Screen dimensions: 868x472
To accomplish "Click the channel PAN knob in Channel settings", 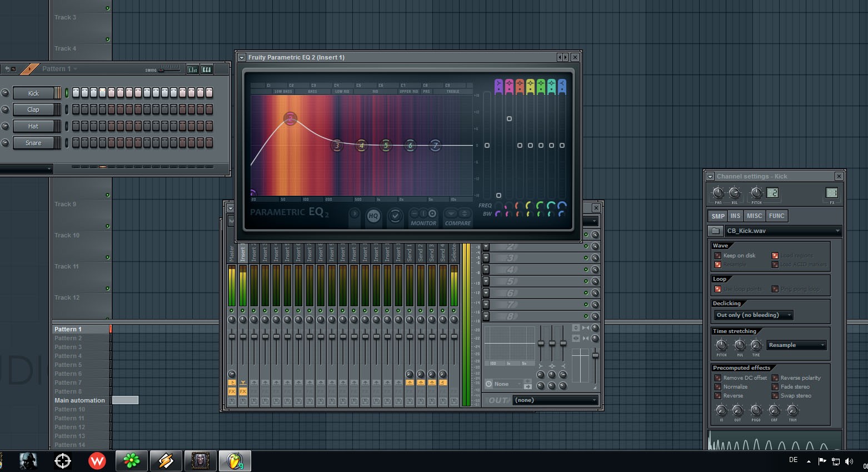I will click(718, 193).
